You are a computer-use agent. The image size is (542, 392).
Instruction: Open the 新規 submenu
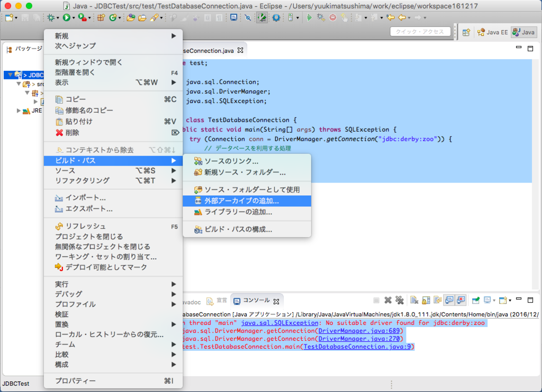pos(113,36)
